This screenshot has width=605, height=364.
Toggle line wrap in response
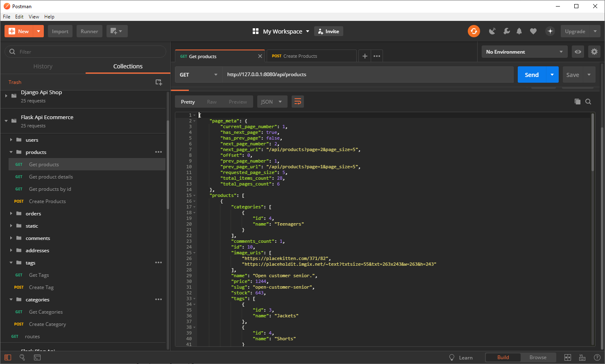click(x=298, y=102)
